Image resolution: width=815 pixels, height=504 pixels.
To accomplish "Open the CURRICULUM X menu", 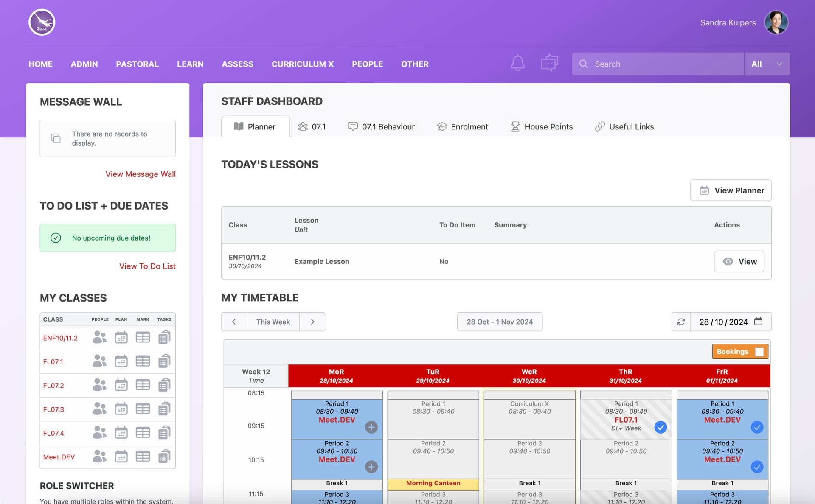I will coord(303,64).
